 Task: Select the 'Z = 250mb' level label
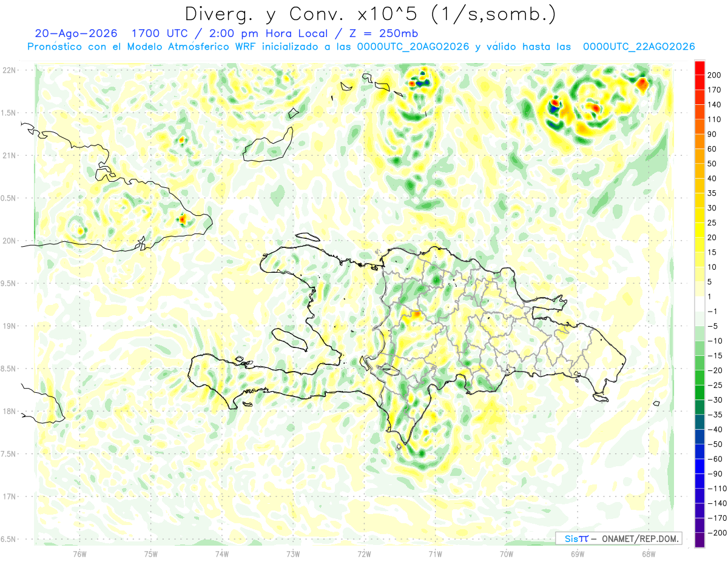pyautogui.click(x=383, y=33)
